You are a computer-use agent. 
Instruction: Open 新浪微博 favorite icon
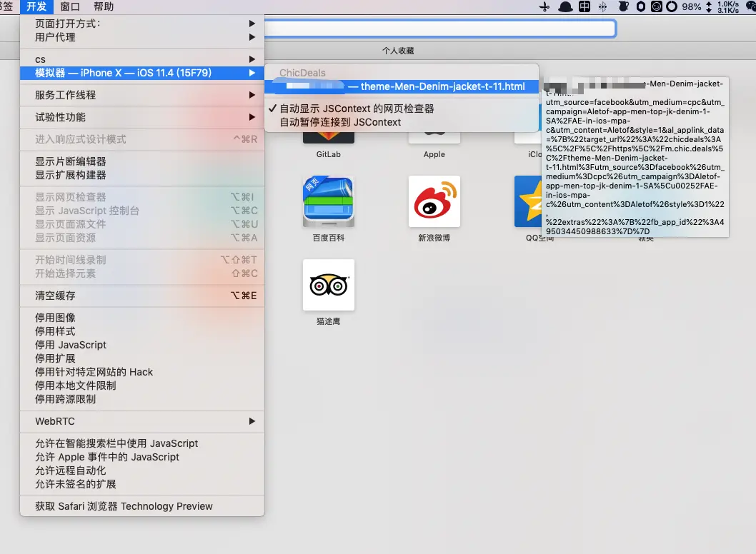coord(434,201)
